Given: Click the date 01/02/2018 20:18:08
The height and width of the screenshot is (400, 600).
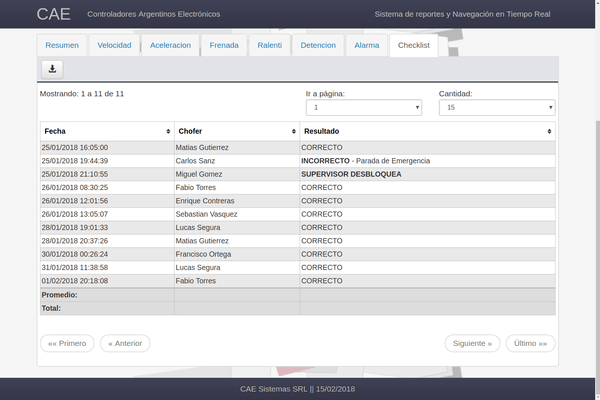Looking at the screenshot, I should pyautogui.click(x=75, y=281).
